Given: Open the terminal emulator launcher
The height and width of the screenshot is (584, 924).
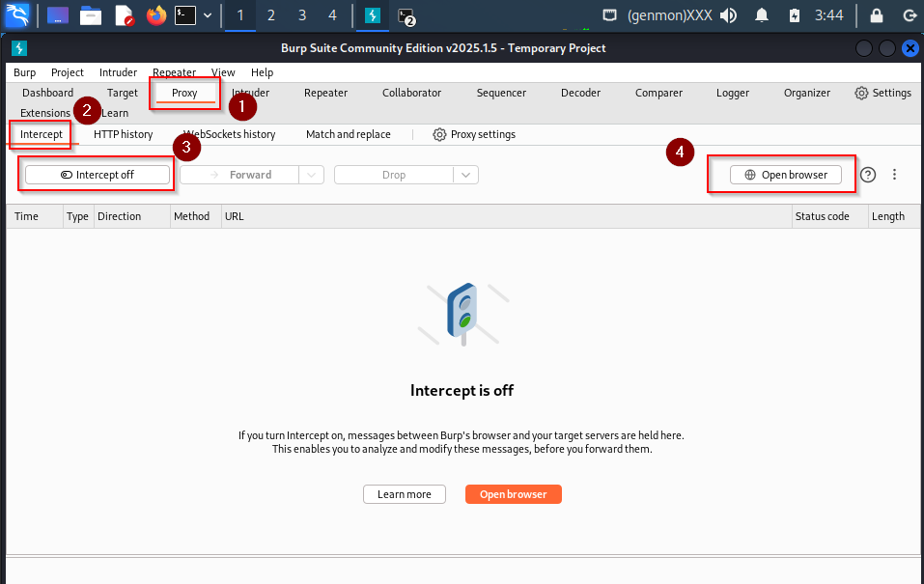Looking at the screenshot, I should click(x=185, y=15).
